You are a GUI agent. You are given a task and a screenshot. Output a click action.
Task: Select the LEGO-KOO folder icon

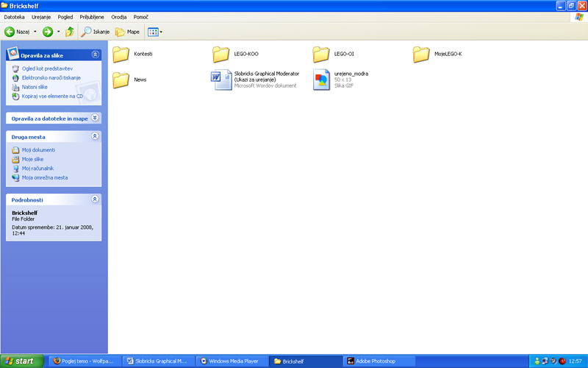tap(221, 54)
